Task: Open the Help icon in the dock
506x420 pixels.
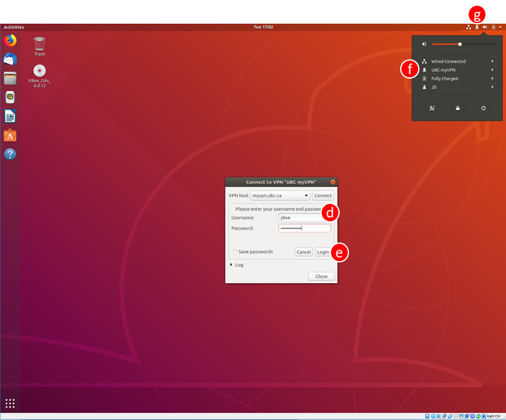Action: tap(10, 154)
